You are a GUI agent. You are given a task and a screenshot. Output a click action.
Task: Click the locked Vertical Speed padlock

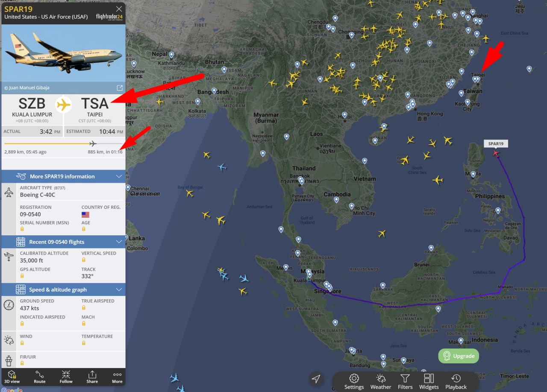[x=84, y=260]
